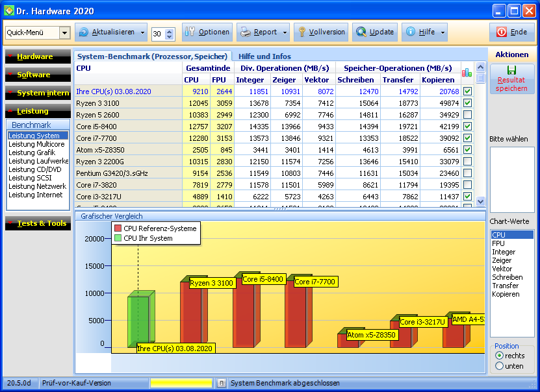540x392 pixels.
Task: Click the Optionen tools icon
Action: [190, 32]
